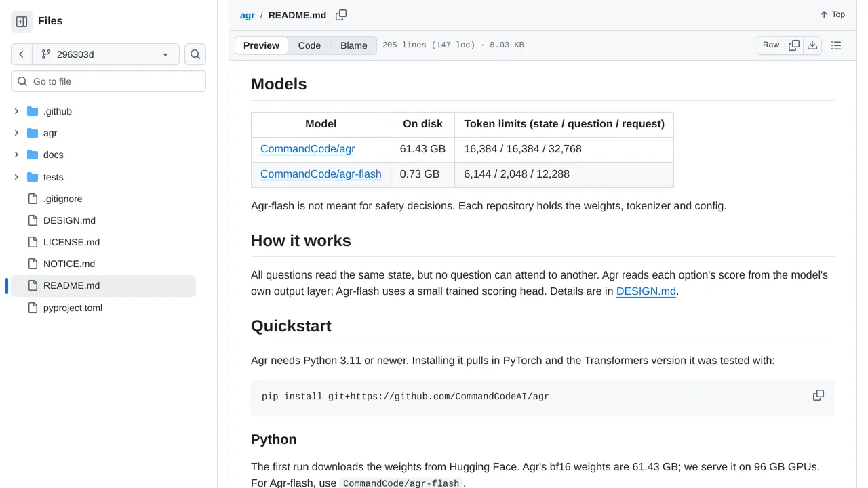868x488 pixels.
Task: Switch to the Preview tab
Action: click(261, 45)
